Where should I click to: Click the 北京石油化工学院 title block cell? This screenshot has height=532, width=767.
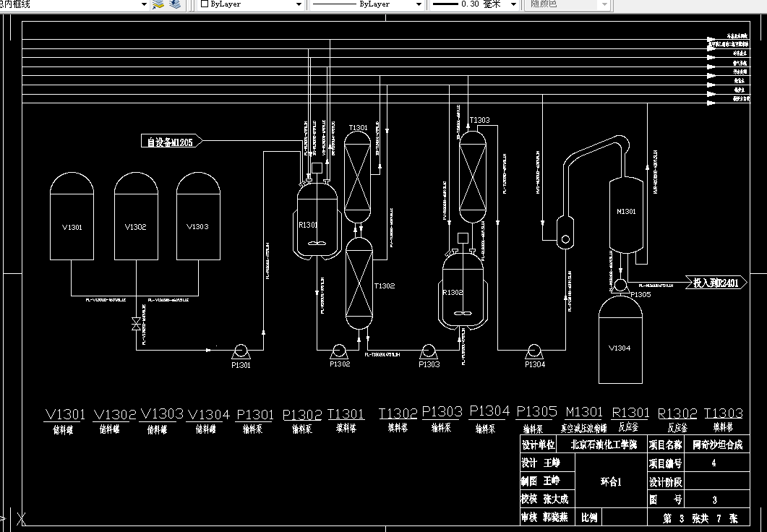tap(604, 445)
